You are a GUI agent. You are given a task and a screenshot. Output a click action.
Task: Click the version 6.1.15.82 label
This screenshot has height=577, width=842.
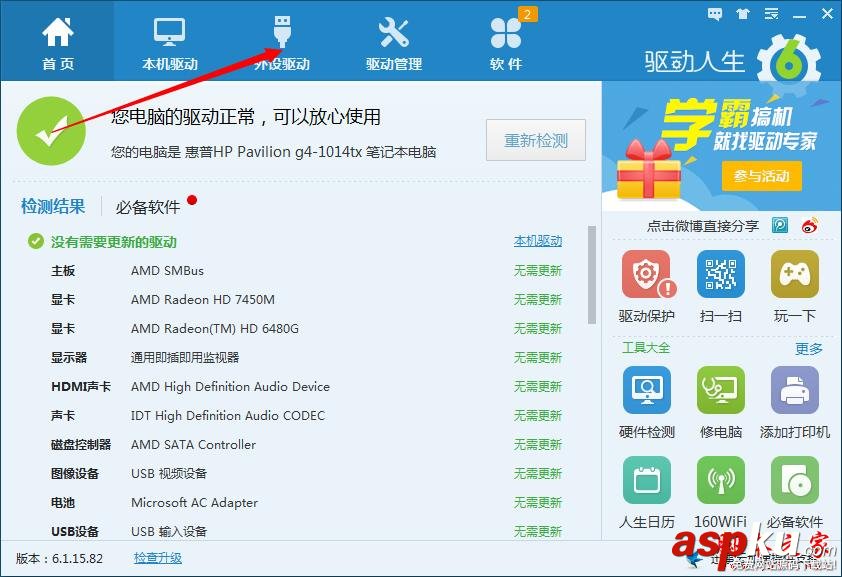[x=59, y=558]
